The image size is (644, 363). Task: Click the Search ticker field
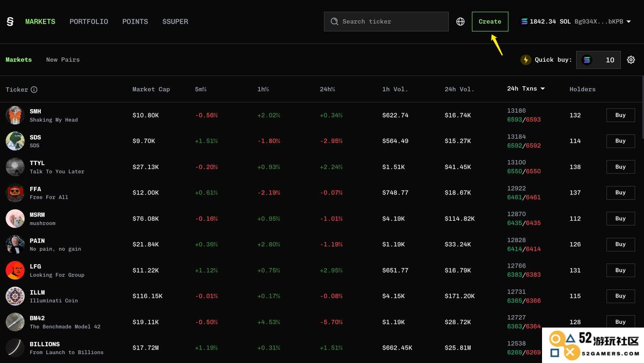[386, 21]
